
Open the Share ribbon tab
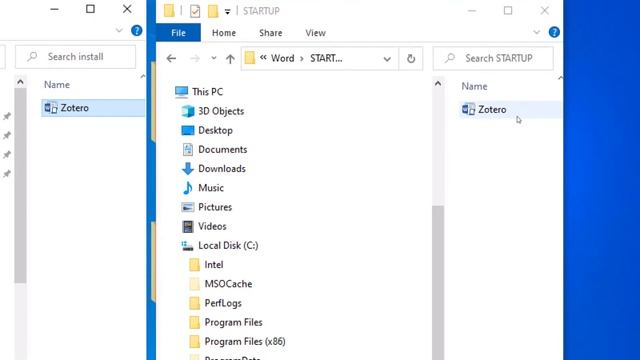(270, 33)
